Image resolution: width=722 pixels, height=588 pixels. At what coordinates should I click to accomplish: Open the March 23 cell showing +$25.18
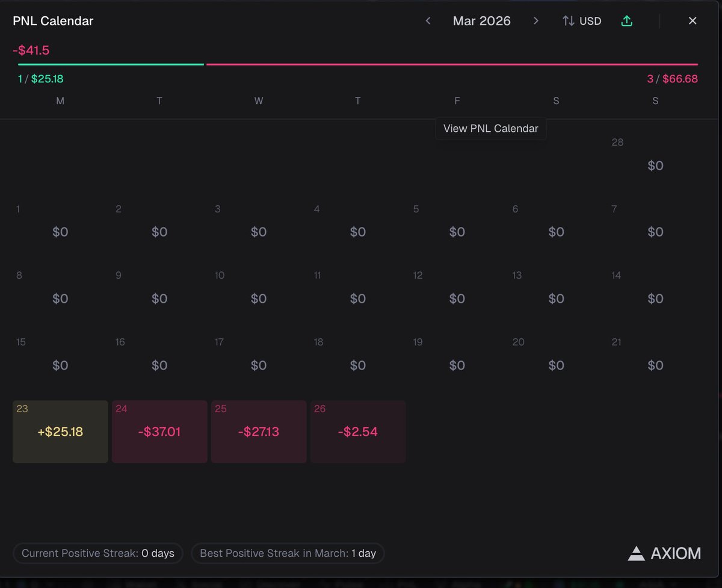point(60,432)
